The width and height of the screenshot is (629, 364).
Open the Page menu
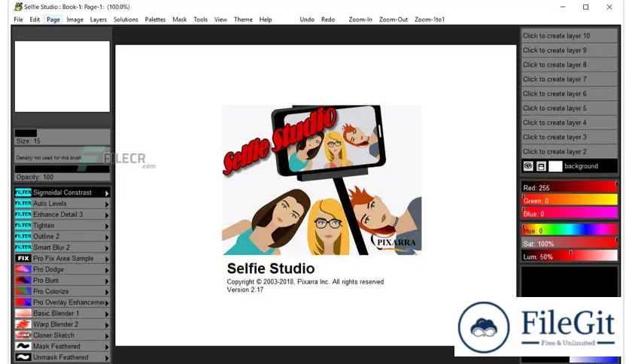coord(53,20)
